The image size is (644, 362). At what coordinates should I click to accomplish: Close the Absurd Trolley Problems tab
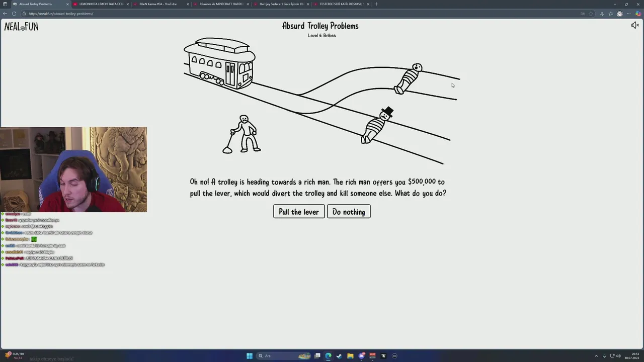pyautogui.click(x=67, y=4)
